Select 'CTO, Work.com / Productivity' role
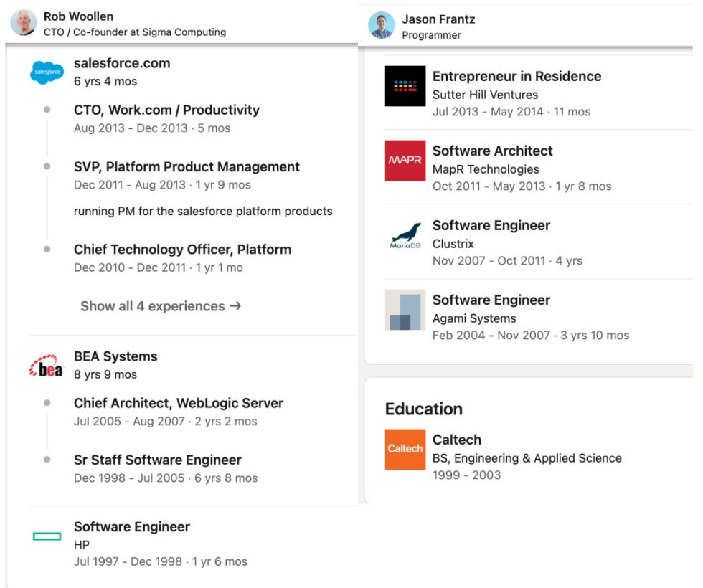Screen dimensions: 703x588 coord(166,110)
